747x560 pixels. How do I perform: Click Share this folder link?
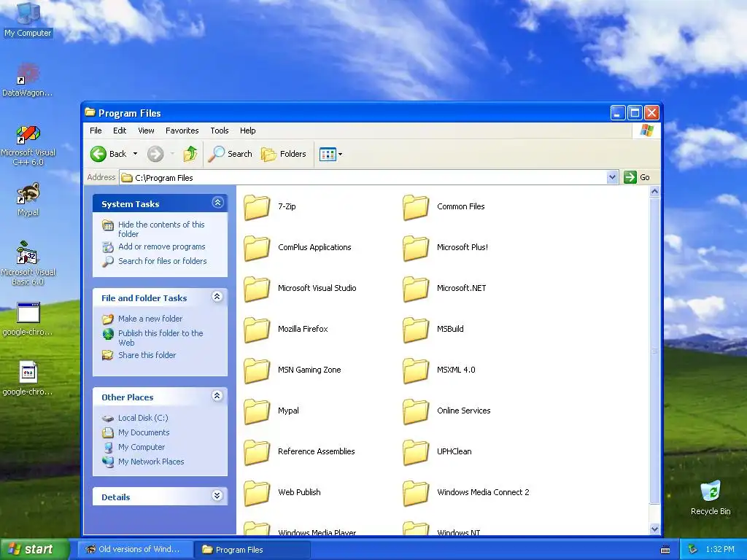(147, 355)
